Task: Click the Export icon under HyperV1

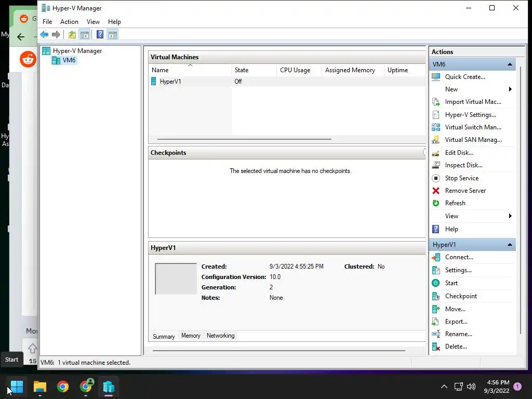Action: 436,321
